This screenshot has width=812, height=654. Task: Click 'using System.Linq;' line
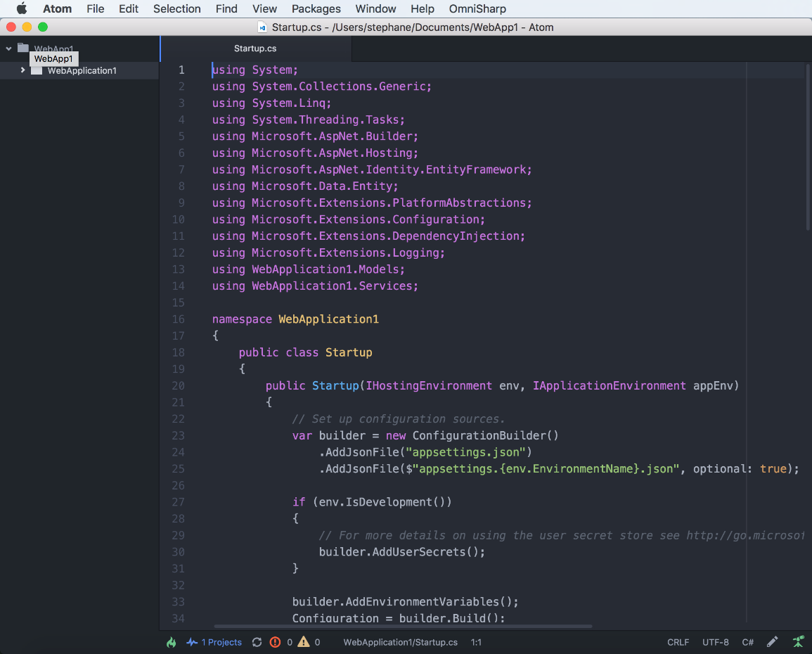[271, 103]
